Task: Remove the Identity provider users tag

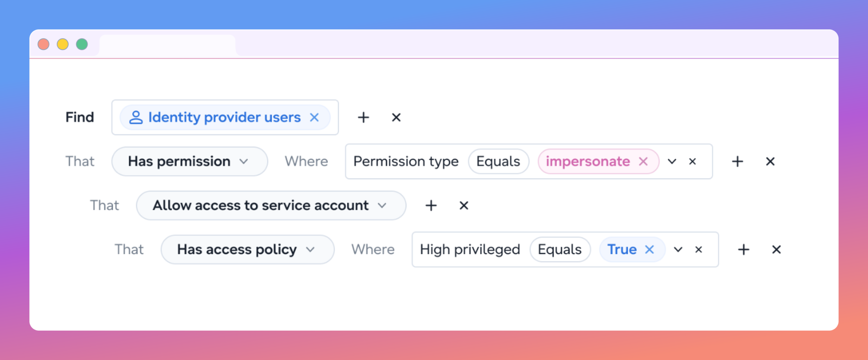Action: (x=314, y=117)
